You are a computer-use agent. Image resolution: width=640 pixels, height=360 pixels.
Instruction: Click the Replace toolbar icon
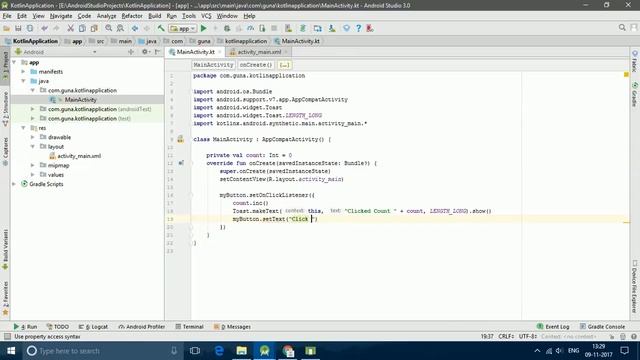pos(120,28)
